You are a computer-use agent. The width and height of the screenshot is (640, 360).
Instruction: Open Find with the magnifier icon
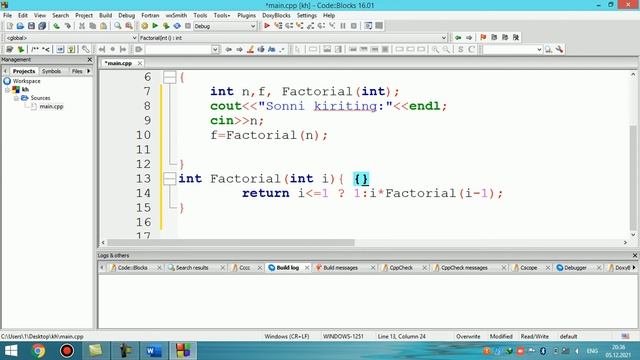click(x=118, y=26)
